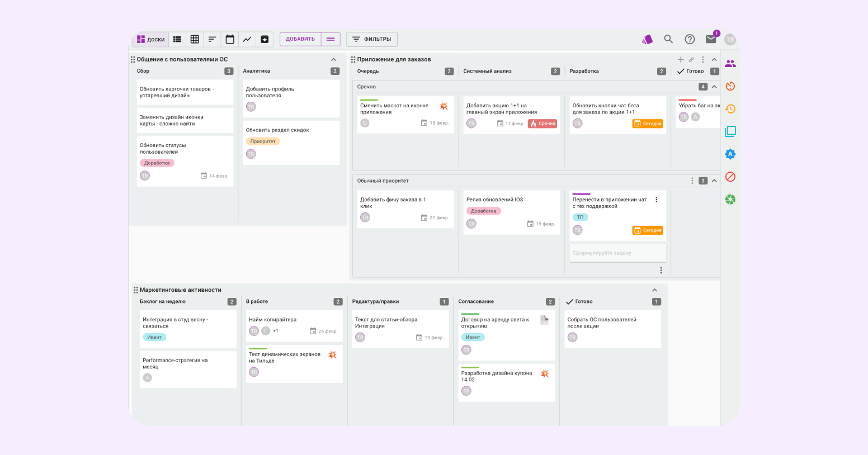Click the Маркетинговые активности drag handle
Viewport: 868px width, 455px height.
click(135, 290)
